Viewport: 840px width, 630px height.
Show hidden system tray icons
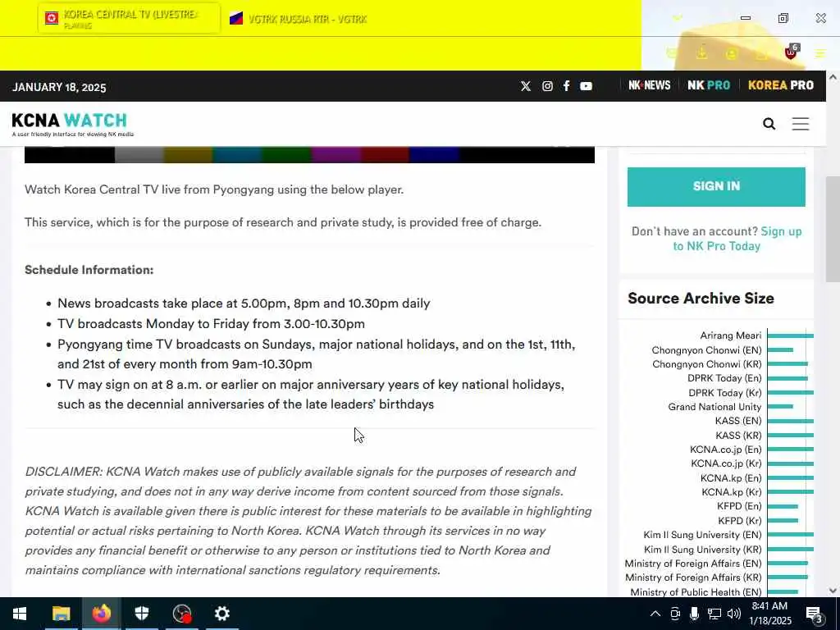click(x=655, y=614)
